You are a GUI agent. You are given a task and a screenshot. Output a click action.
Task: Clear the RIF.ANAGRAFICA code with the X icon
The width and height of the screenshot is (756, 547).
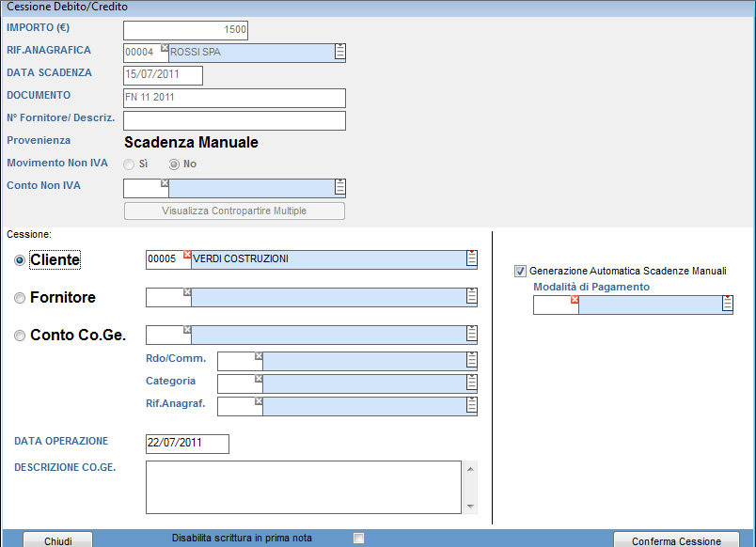(x=165, y=47)
